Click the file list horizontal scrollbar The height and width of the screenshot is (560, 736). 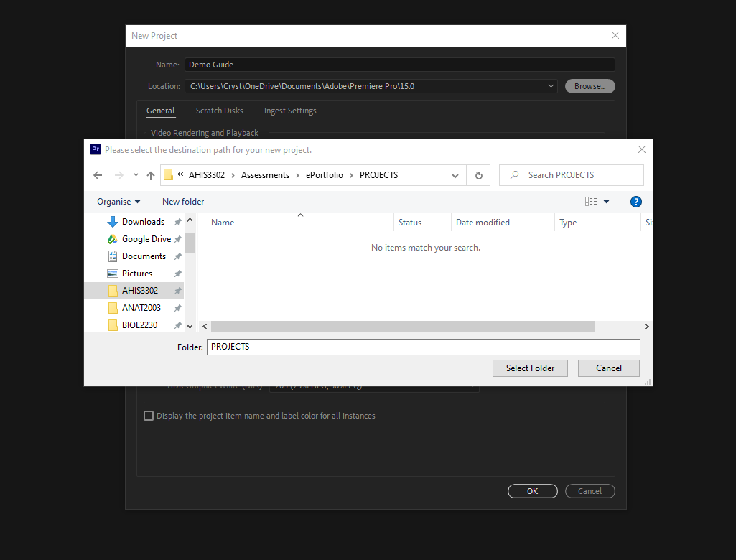click(x=404, y=326)
